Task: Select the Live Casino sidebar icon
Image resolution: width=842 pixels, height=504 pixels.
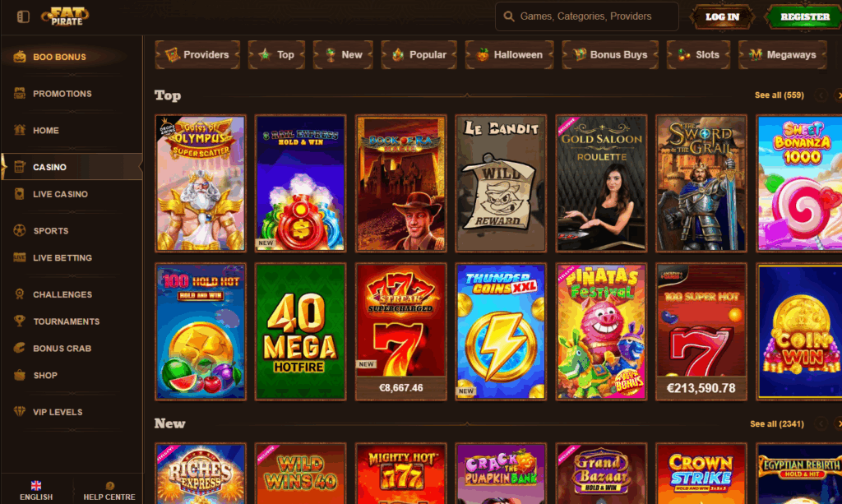Action: pos(20,194)
